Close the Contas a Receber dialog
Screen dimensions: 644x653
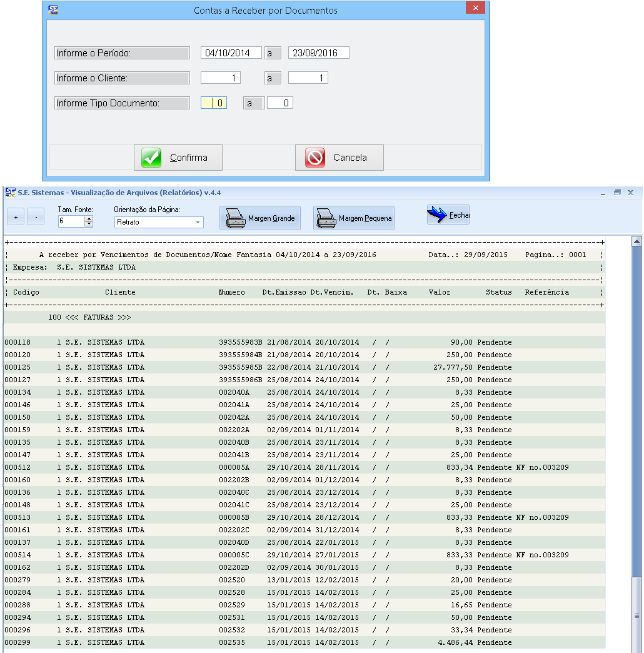476,8
